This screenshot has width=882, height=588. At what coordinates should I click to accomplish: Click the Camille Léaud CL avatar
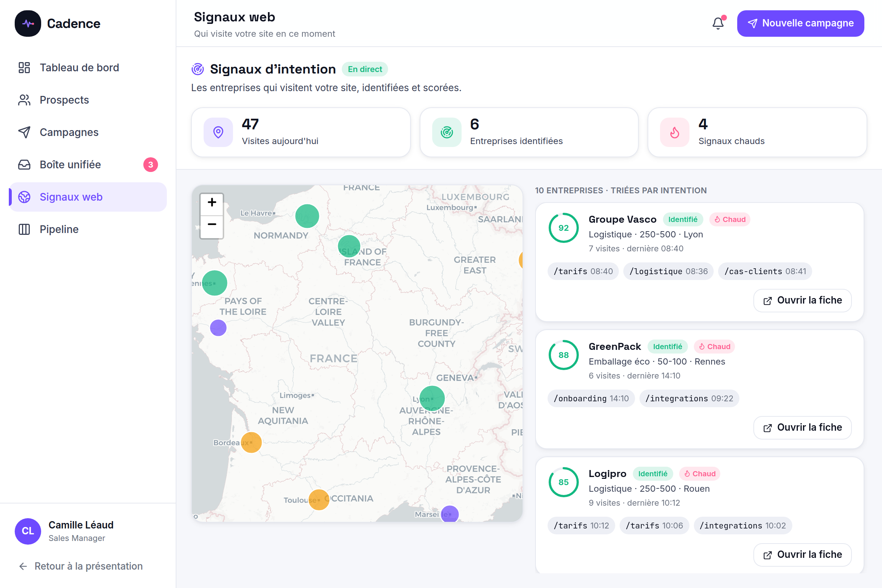pos(28,531)
